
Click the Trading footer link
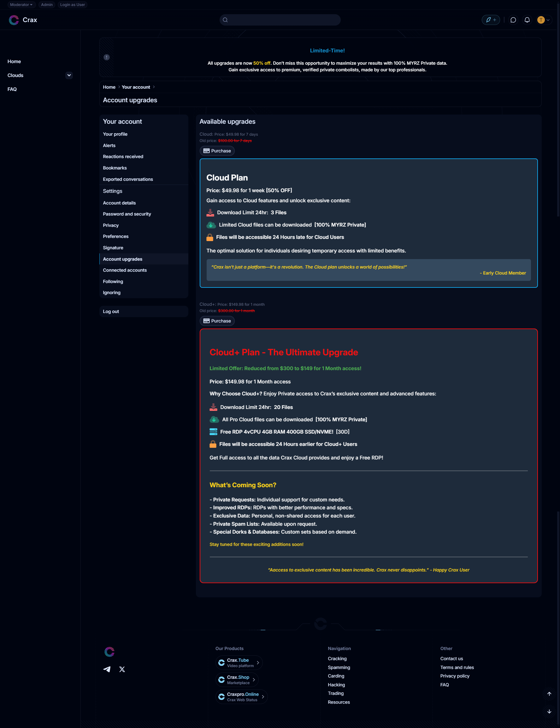pos(336,693)
